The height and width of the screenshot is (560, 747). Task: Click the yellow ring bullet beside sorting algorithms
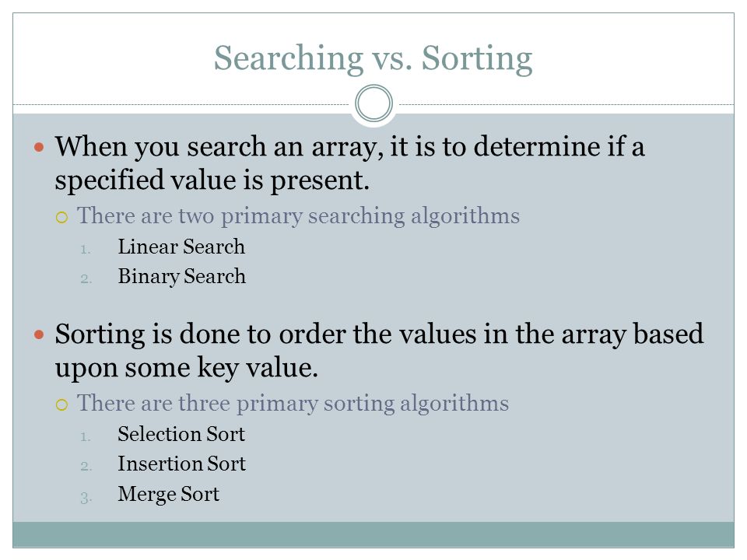(x=62, y=405)
